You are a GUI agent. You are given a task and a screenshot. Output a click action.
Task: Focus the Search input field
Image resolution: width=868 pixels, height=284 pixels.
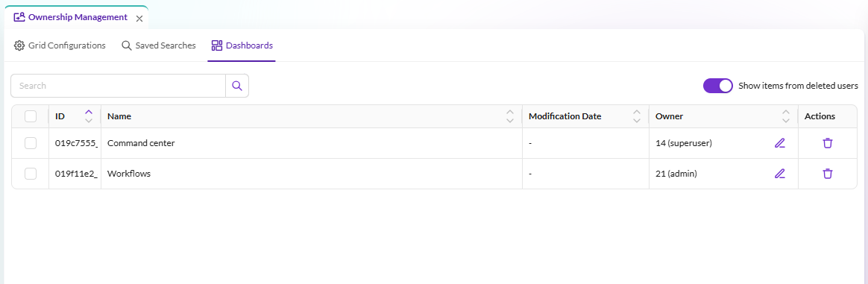coord(118,86)
